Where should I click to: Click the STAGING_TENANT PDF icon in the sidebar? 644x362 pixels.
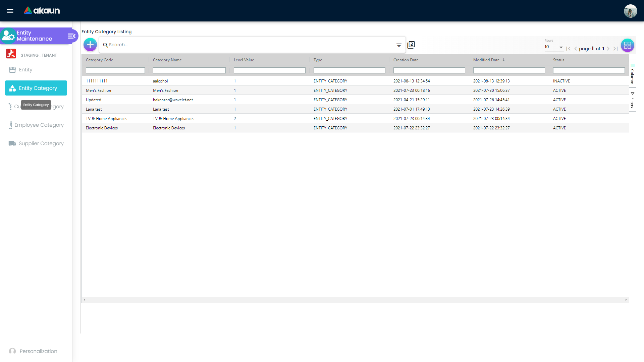11,54
